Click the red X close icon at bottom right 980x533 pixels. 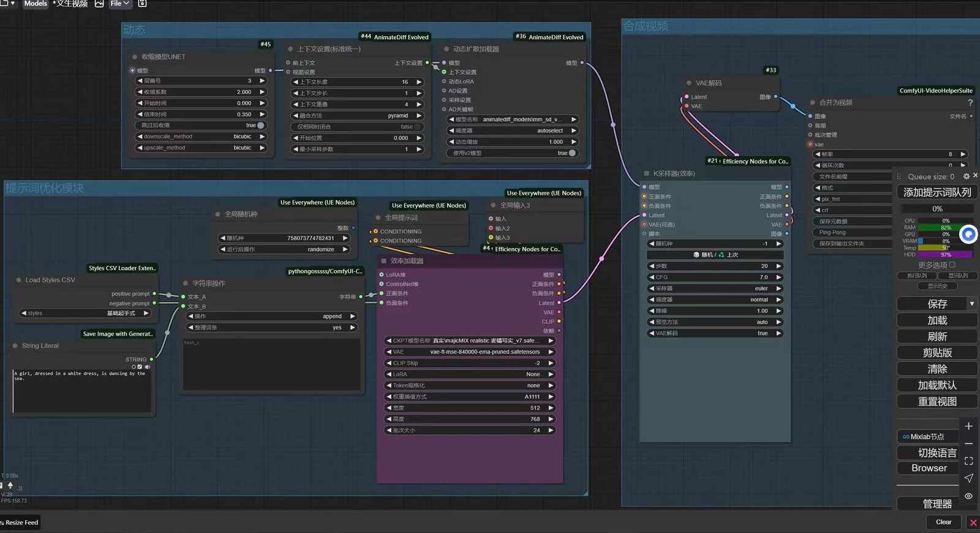pyautogui.click(x=973, y=523)
